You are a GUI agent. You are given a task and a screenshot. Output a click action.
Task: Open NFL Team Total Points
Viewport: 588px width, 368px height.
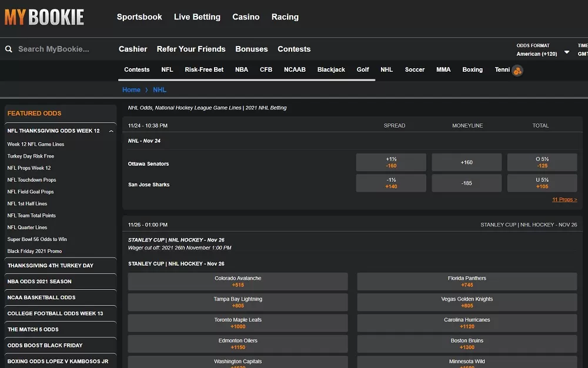pyautogui.click(x=32, y=216)
